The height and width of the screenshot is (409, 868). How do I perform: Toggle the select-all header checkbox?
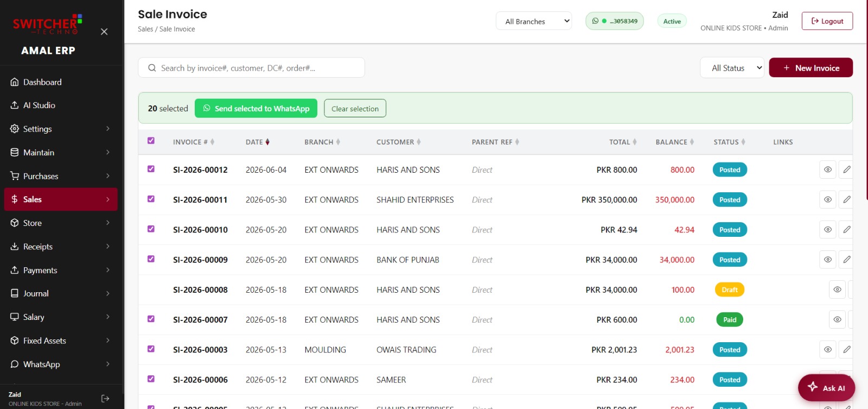151,141
